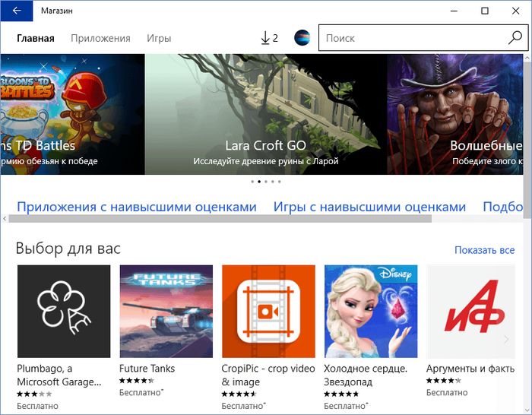532x415 pixels.
Task: Click the CropiPic - crop video & image title
Action: click(268, 375)
